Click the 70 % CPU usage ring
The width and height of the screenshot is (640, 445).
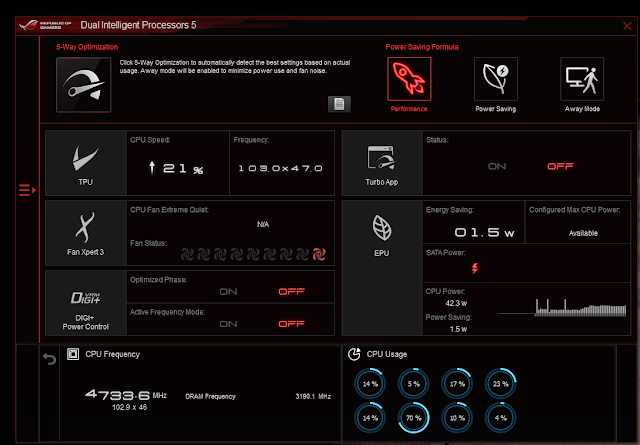(x=413, y=418)
